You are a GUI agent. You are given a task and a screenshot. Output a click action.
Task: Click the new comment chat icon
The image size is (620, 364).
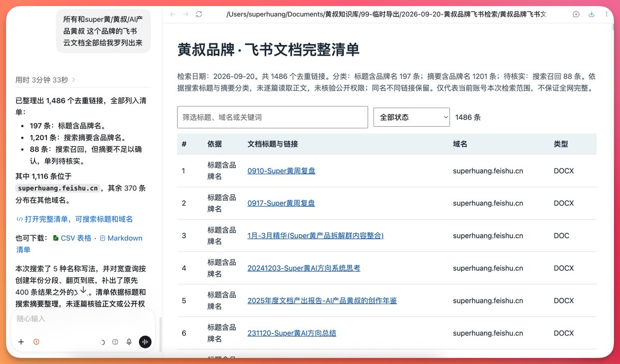coord(576,14)
